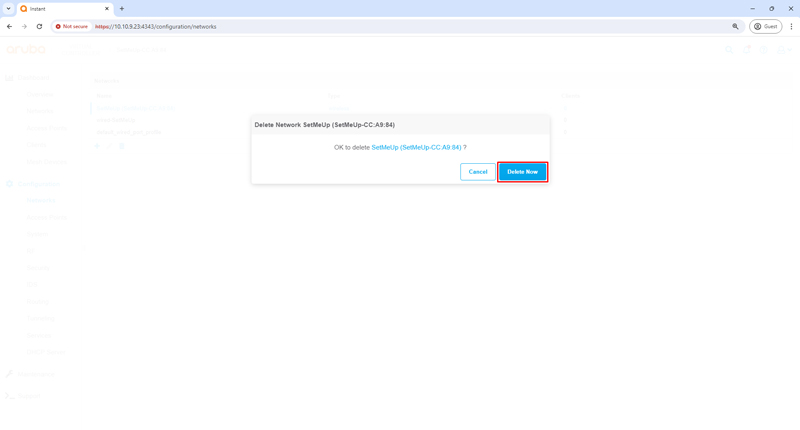
Task: Select the Instant browser tab
Action: coord(60,8)
